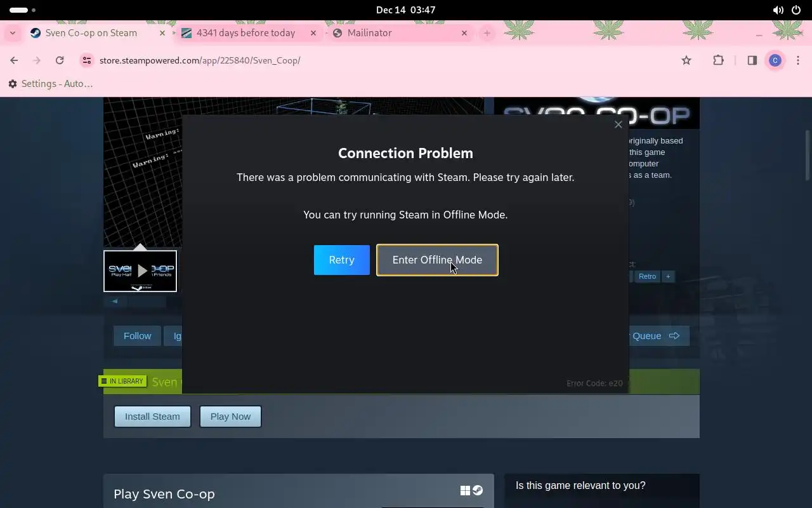The image size is (812, 508).
Task: Open the tab search dropdown
Action: 13,33
